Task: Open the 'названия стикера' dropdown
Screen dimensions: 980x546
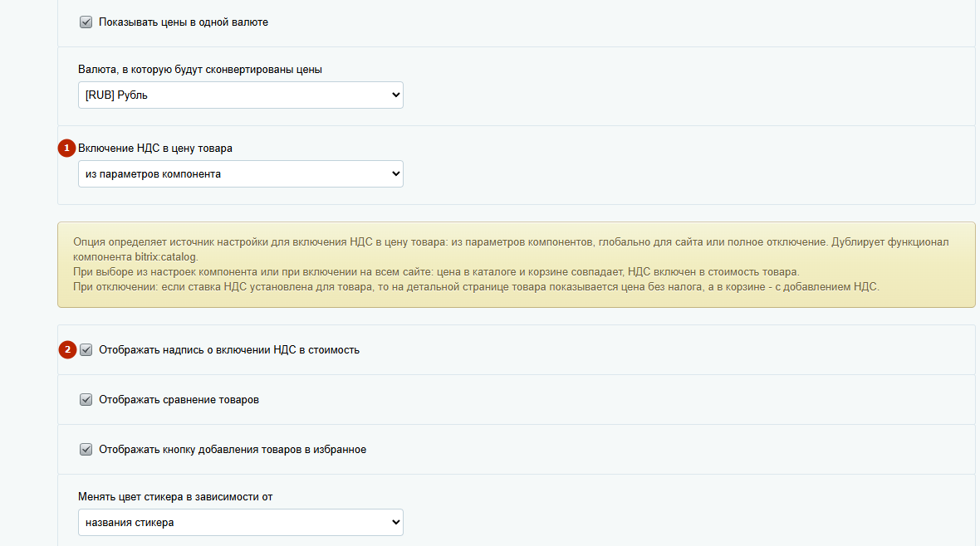Action: tap(240, 523)
